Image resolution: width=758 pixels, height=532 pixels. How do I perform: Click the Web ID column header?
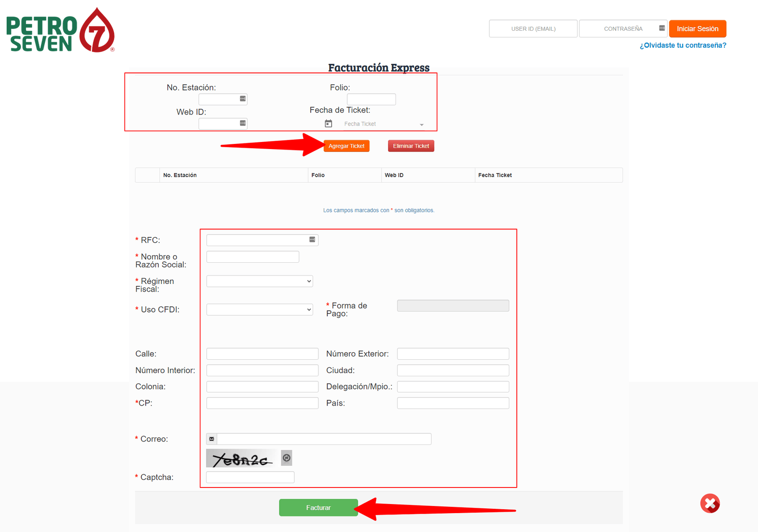pyautogui.click(x=428, y=175)
